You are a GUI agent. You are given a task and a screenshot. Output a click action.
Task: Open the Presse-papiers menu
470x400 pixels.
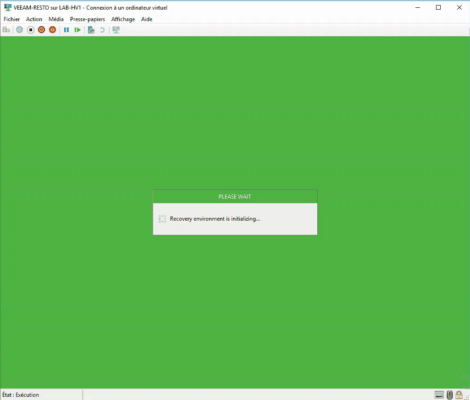[x=87, y=19]
